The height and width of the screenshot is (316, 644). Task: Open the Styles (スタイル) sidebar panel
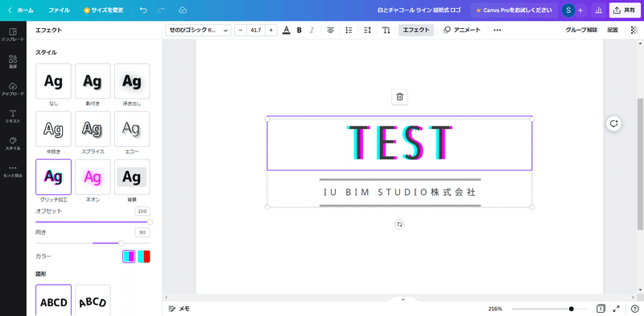[13, 143]
